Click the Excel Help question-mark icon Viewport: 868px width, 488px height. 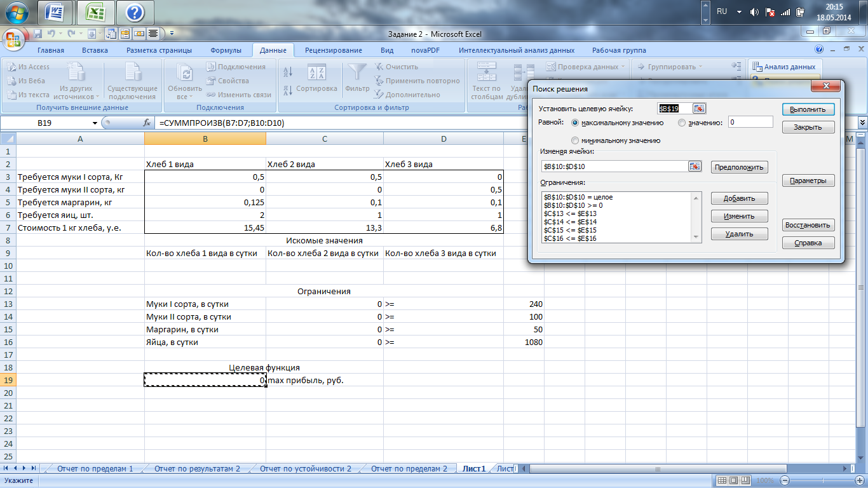(x=819, y=50)
